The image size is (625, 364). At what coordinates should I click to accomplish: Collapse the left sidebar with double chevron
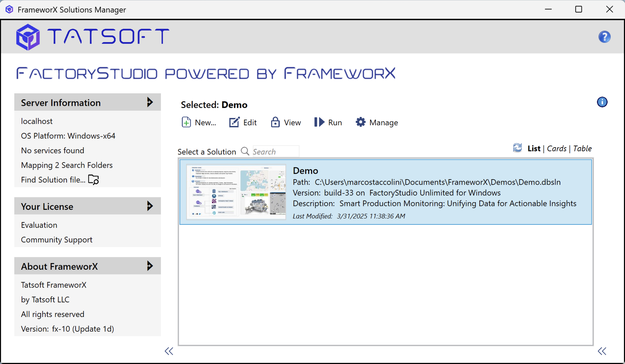169,351
